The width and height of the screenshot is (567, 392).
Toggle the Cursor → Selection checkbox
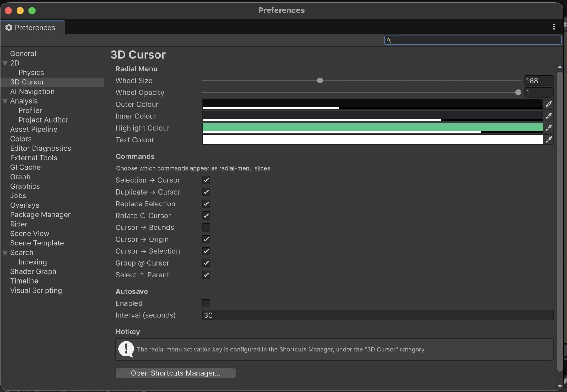[206, 251]
